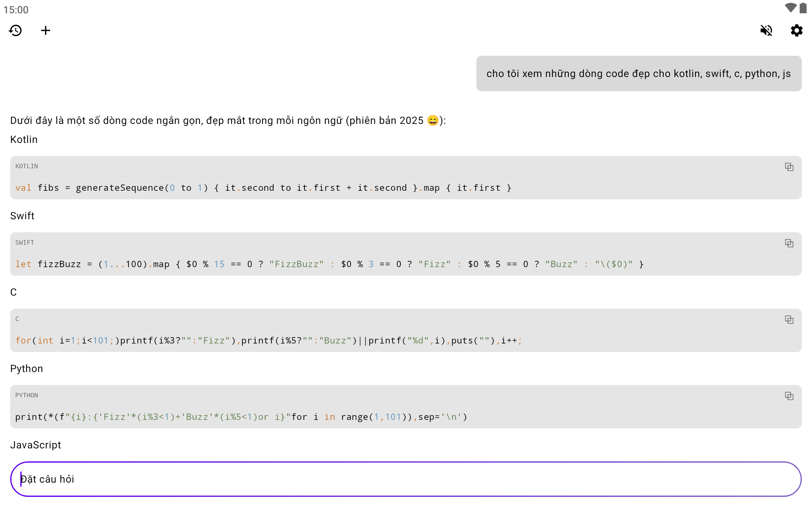Click the PYTHON language label in code header
The width and height of the screenshot is (812, 507).
click(x=27, y=395)
